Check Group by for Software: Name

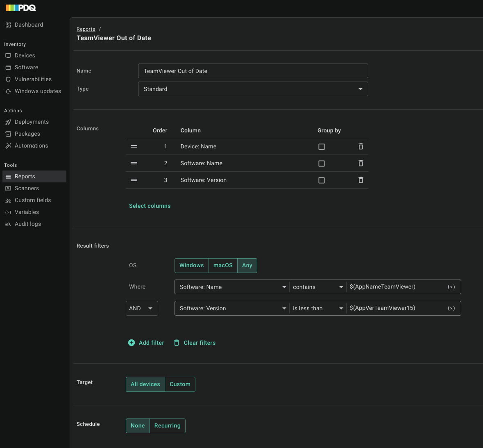[x=322, y=164]
